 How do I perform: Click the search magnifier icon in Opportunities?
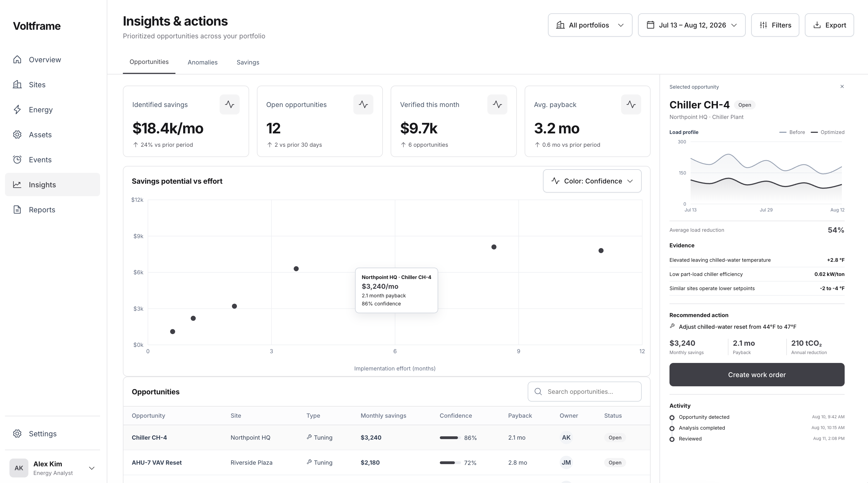[x=538, y=391]
